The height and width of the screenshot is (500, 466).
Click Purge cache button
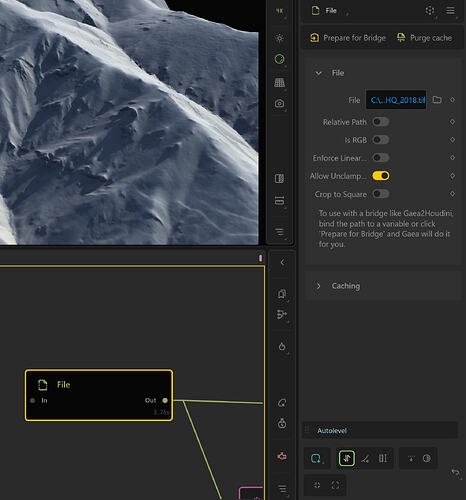pos(425,38)
